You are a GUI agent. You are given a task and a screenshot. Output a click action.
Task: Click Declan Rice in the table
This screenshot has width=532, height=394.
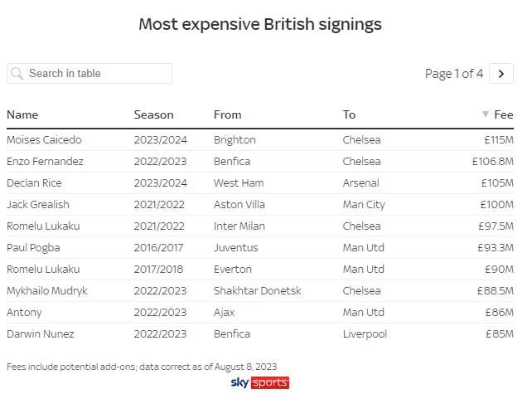coord(34,183)
